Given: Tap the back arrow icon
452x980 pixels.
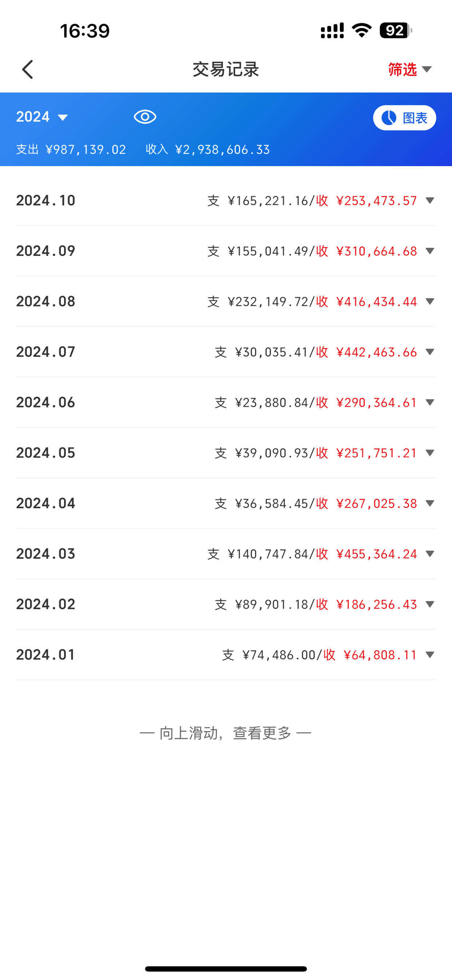Looking at the screenshot, I should click(x=27, y=69).
